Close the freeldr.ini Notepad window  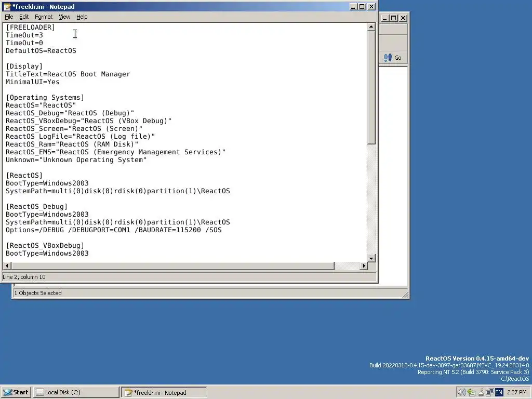pos(371,6)
